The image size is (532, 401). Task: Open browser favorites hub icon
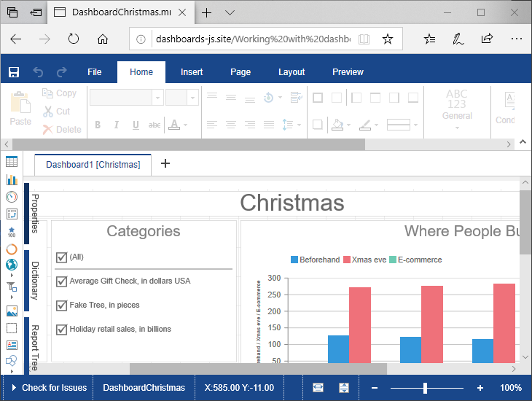[x=429, y=39]
